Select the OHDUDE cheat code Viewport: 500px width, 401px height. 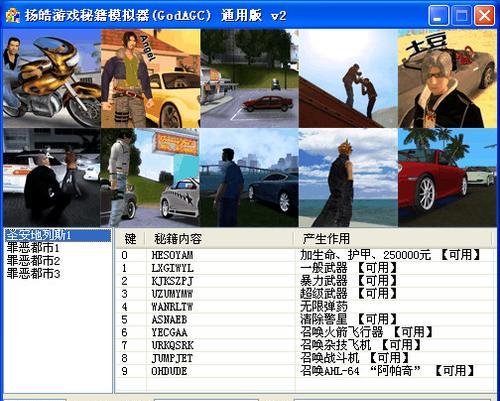coord(169,371)
